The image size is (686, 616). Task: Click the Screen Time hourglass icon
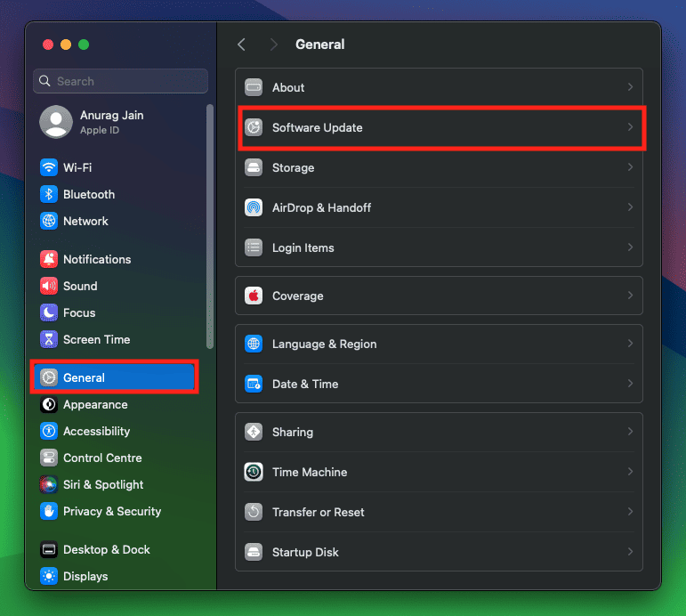point(49,339)
